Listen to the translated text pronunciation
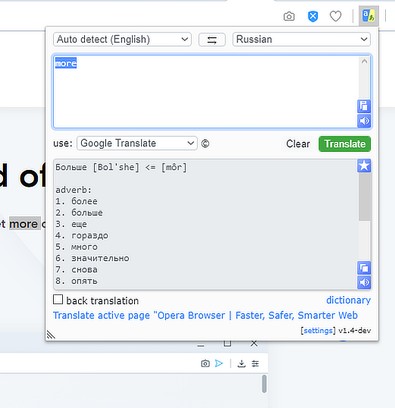This screenshot has height=408, width=395. tap(364, 282)
